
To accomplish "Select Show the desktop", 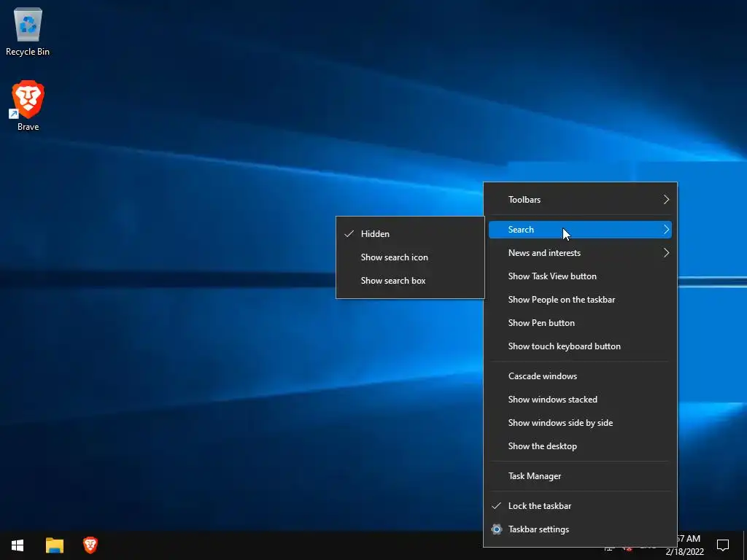I will (580, 446).
